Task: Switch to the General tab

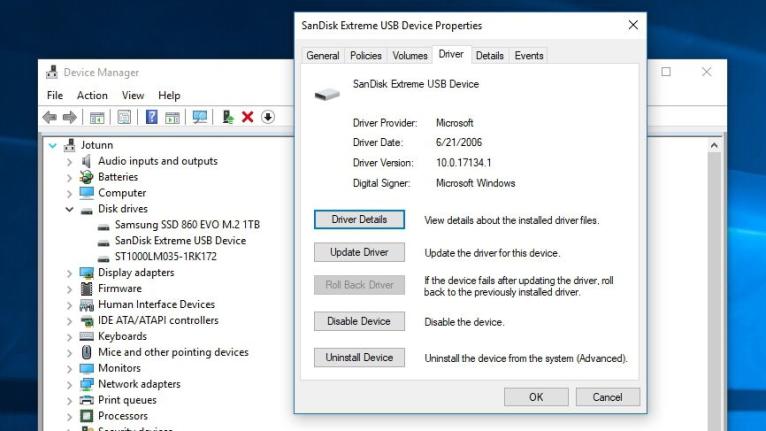Action: tap(323, 56)
